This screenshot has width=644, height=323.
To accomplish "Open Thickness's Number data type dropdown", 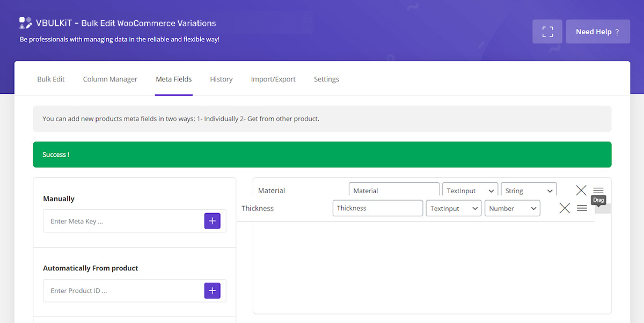I will [x=512, y=208].
